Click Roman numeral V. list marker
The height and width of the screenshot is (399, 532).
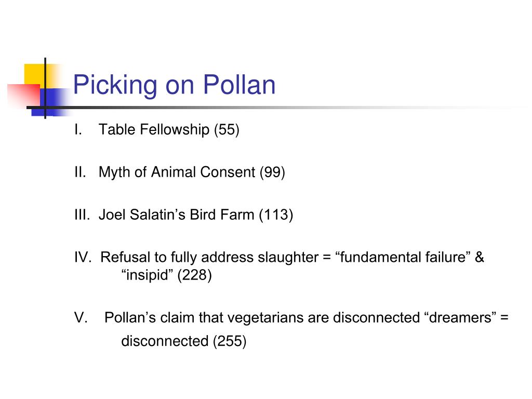(81, 317)
